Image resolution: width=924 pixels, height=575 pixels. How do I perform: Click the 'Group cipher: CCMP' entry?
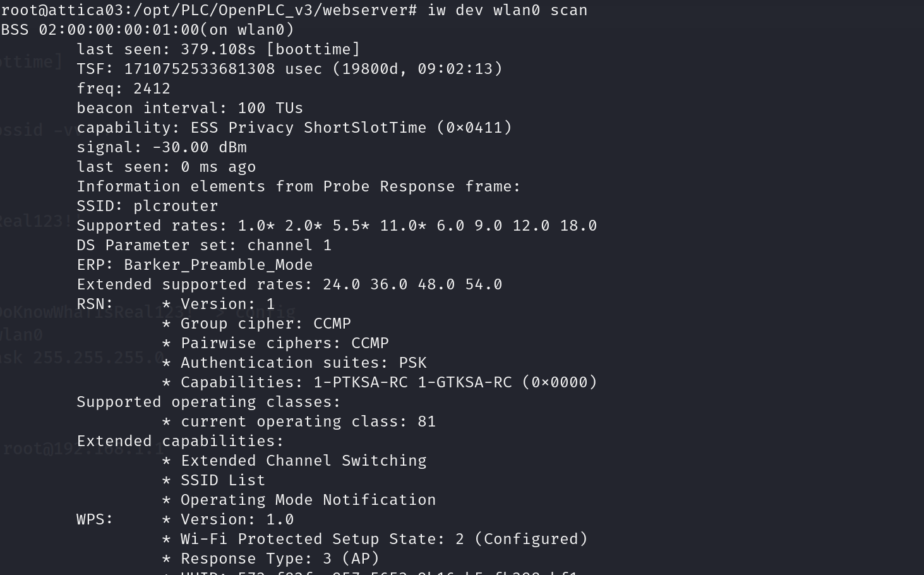(x=265, y=324)
